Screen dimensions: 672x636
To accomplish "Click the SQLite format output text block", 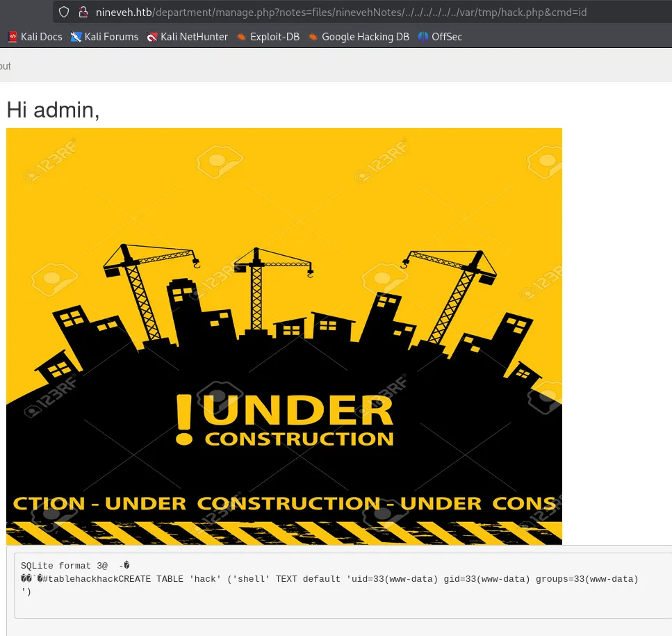I will 329,579.
